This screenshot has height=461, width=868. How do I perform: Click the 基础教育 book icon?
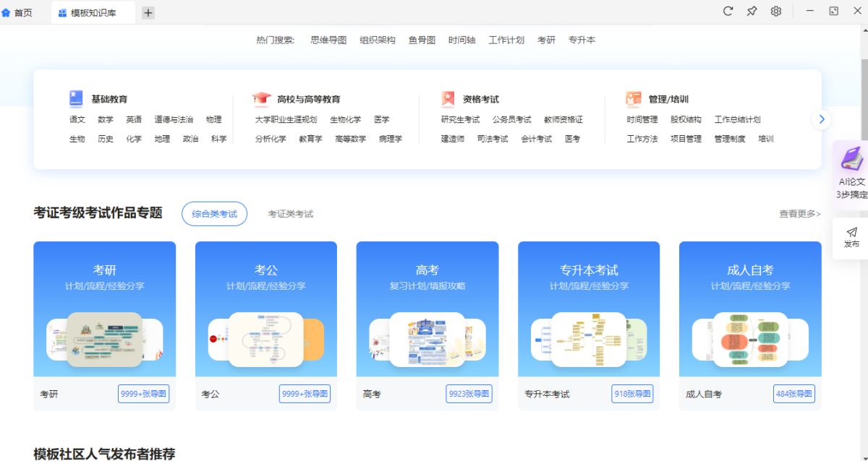(x=76, y=99)
